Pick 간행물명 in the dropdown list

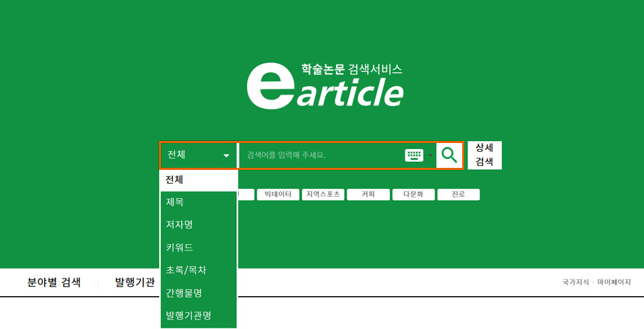tap(199, 293)
